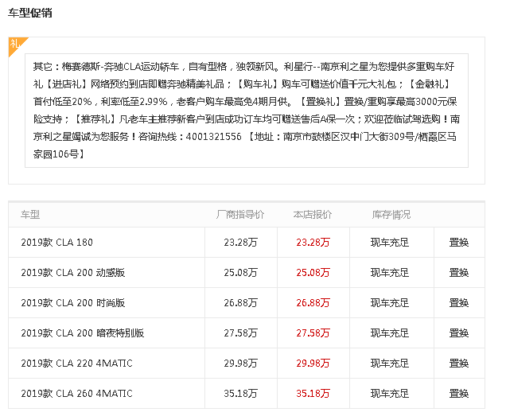The height and width of the screenshot is (420, 506).
Task: Select the 2019款 CLA 200 时尚版 model
Action: [x=73, y=303]
